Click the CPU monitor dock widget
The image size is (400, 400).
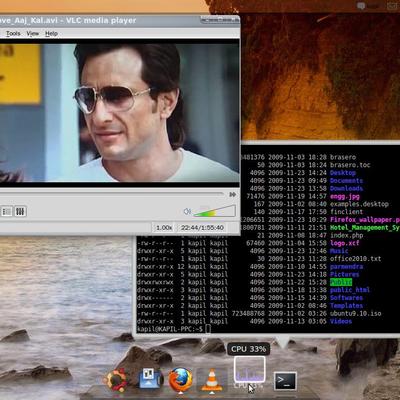(250, 370)
